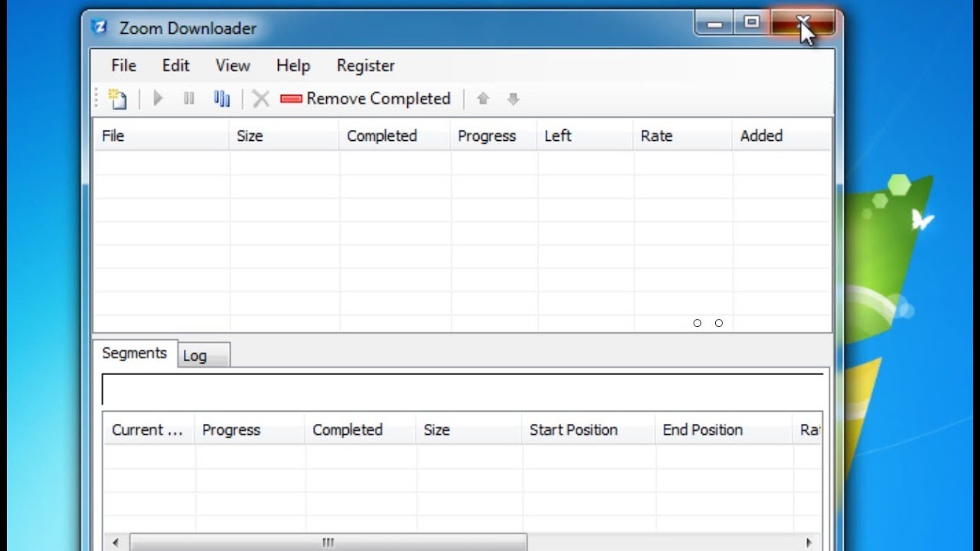Click the horizontal scrollbar left arrow
Screen dimensions: 980x551
(116, 543)
